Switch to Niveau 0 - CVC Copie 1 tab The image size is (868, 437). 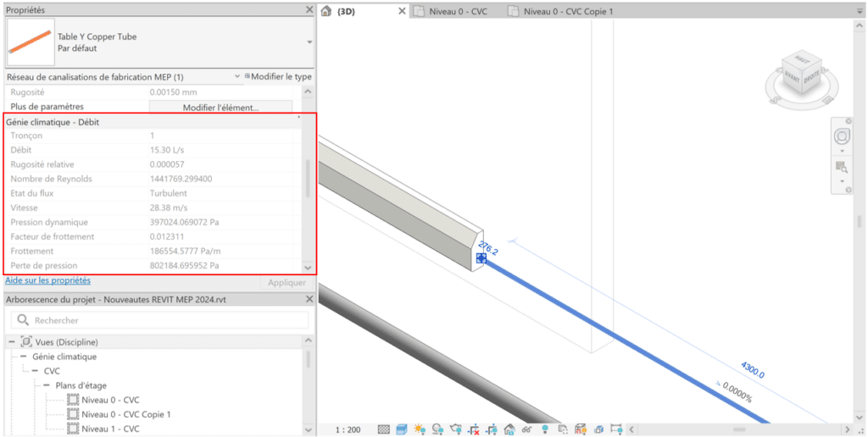click(x=568, y=11)
